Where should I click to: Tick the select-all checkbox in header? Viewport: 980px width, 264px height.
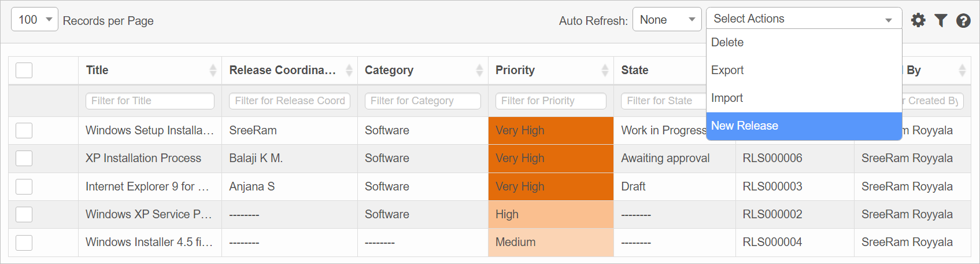pyautogui.click(x=24, y=70)
